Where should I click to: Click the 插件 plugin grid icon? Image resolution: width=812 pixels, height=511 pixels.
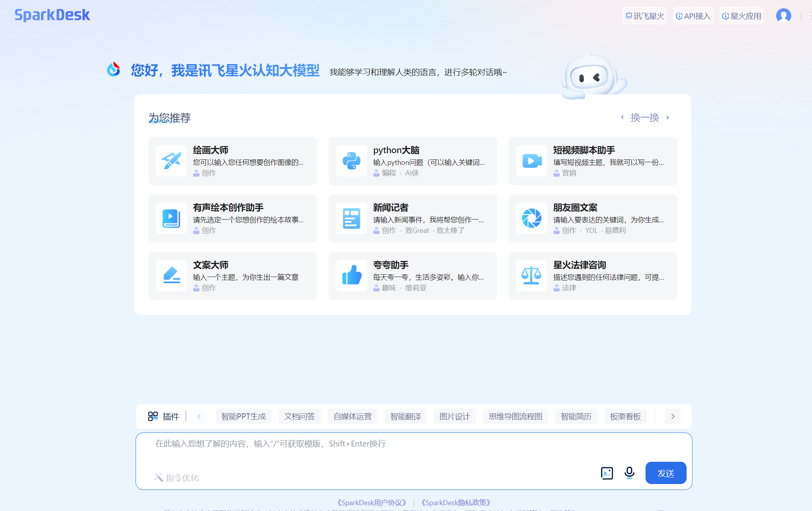pyautogui.click(x=153, y=416)
